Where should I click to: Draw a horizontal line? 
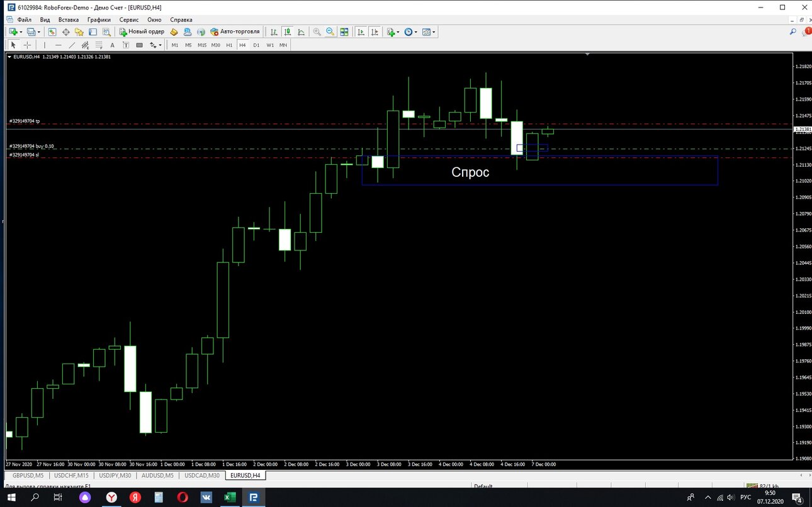click(58, 45)
